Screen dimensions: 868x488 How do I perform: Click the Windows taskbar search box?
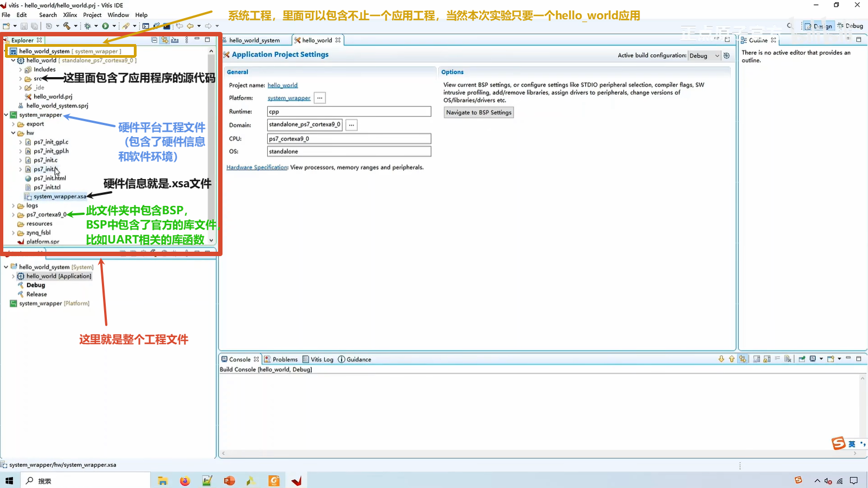[x=85, y=481]
